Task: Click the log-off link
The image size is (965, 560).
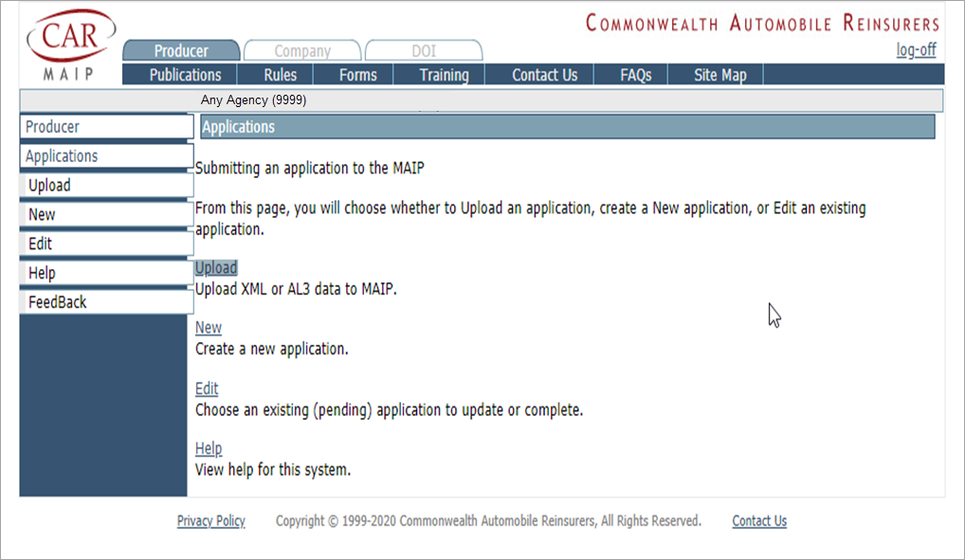Action: pos(916,50)
